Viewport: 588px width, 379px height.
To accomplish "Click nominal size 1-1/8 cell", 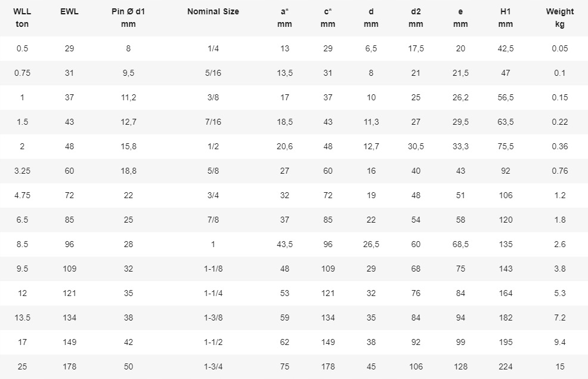I will pyautogui.click(x=213, y=269).
